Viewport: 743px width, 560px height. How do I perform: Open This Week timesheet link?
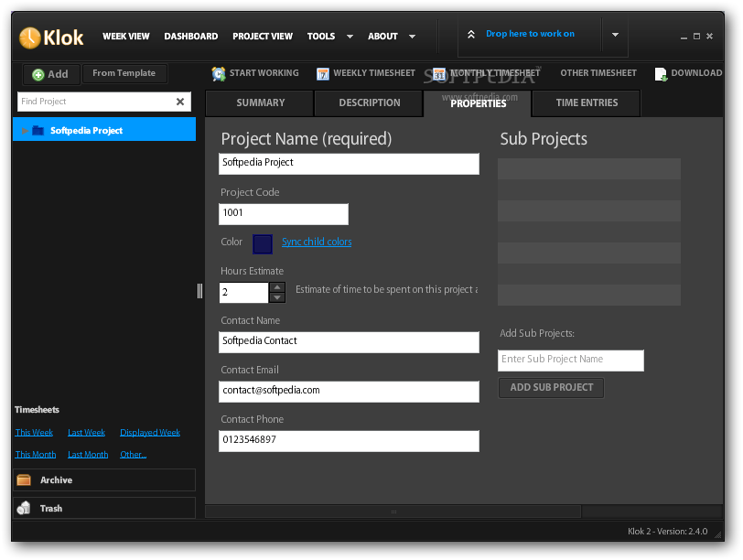[34, 433]
